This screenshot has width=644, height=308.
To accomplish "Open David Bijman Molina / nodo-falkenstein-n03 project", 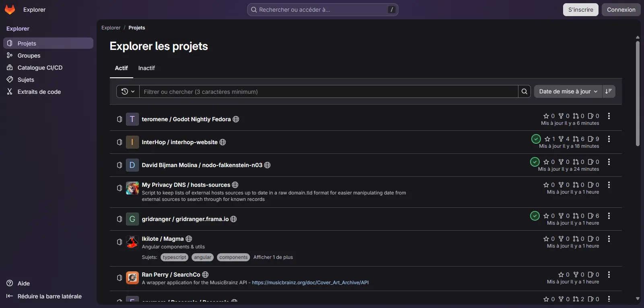I will point(202,165).
